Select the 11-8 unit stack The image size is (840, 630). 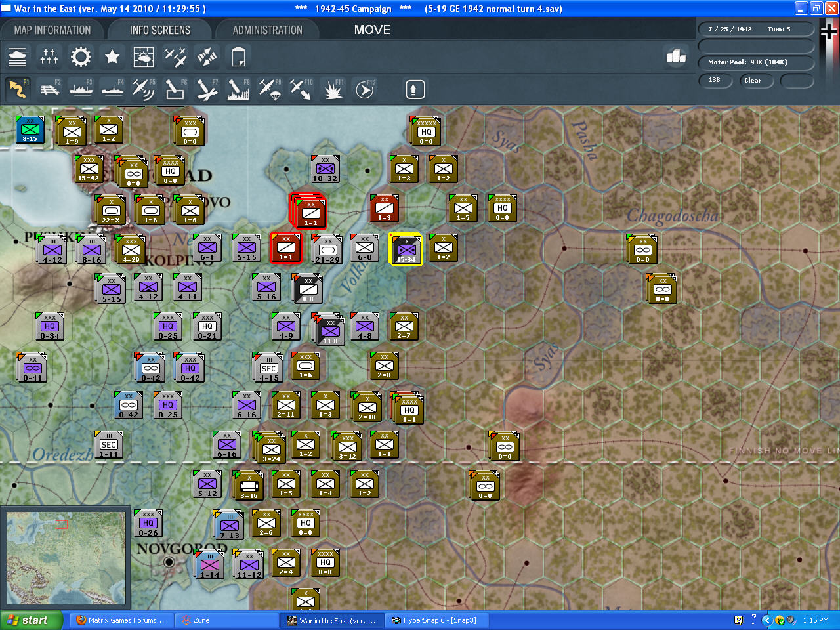click(x=329, y=329)
